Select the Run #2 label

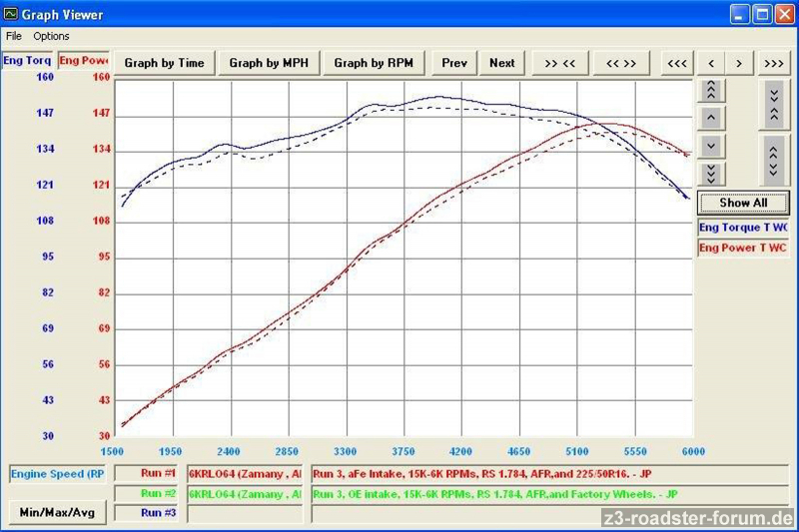146,493
